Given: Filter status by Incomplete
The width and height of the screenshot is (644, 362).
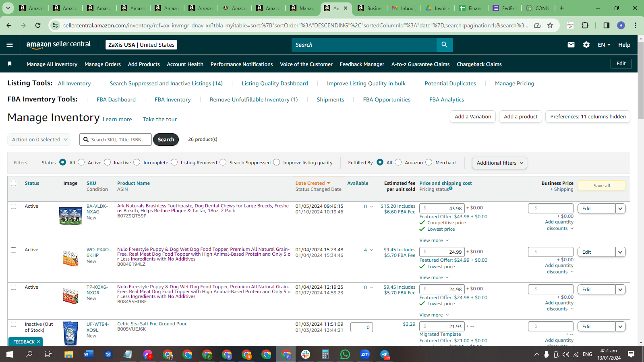Looking at the screenshot, I should [137, 162].
